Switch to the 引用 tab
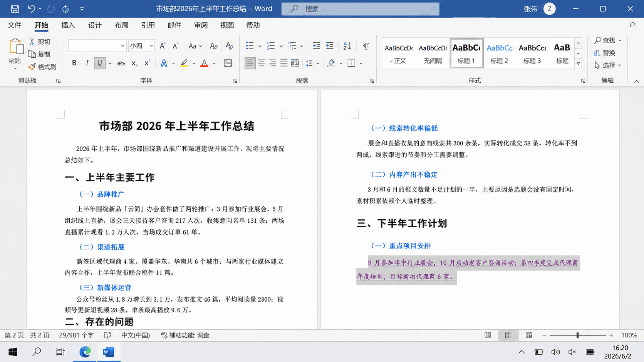The width and height of the screenshot is (644, 362). coord(148,25)
